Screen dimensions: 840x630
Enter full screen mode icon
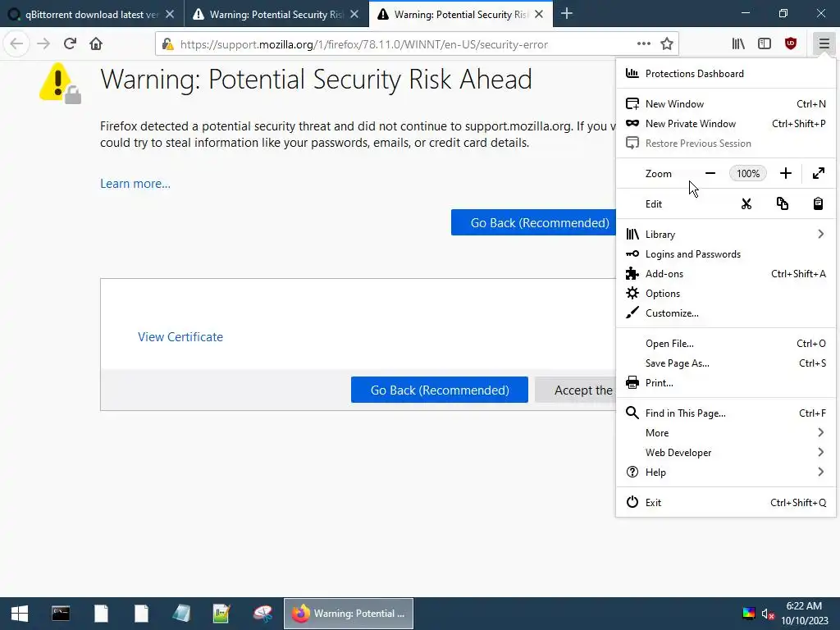(818, 173)
